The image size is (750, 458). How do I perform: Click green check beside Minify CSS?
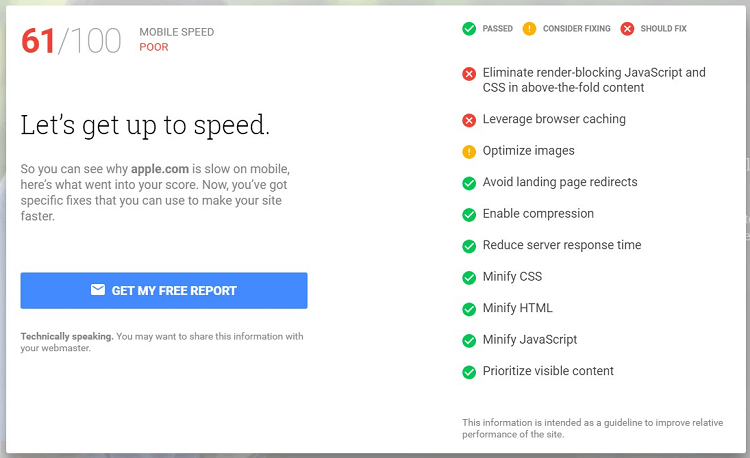[469, 277]
